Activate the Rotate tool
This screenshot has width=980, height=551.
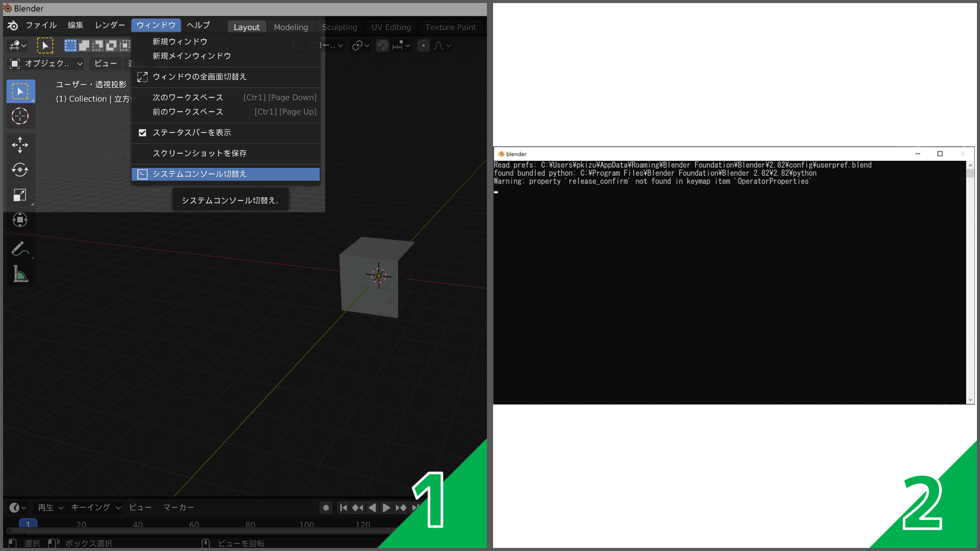point(20,170)
